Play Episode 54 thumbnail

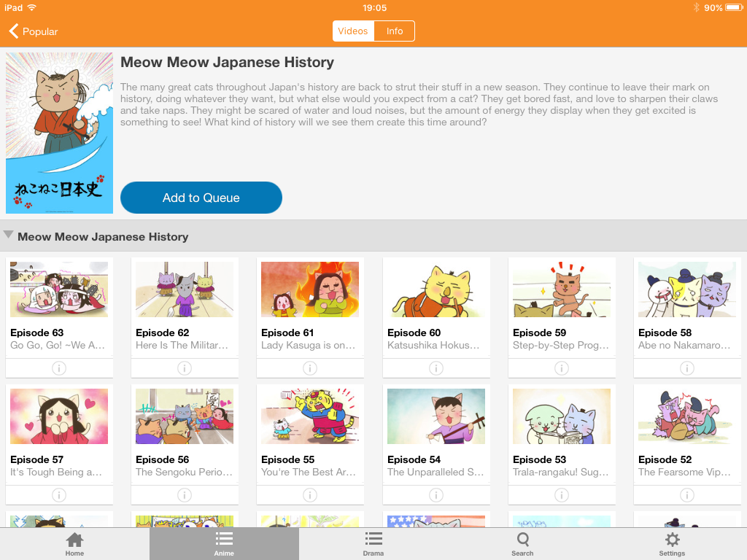[436, 416]
